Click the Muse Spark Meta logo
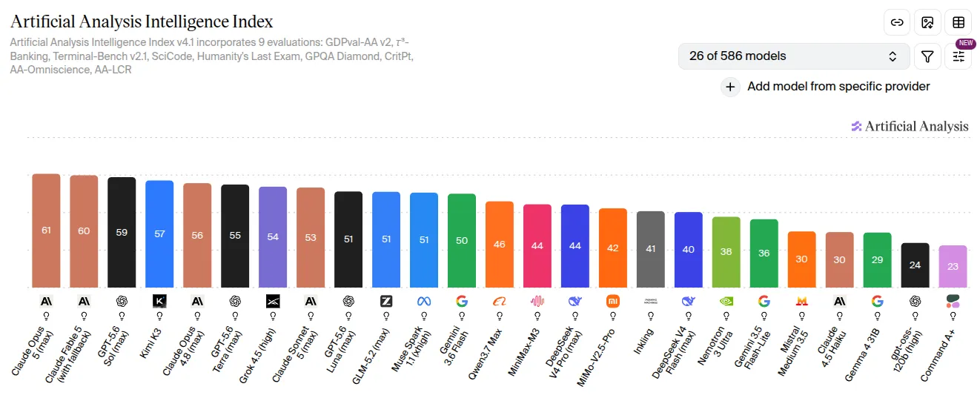Viewport: 980px width, 398px height. click(424, 301)
